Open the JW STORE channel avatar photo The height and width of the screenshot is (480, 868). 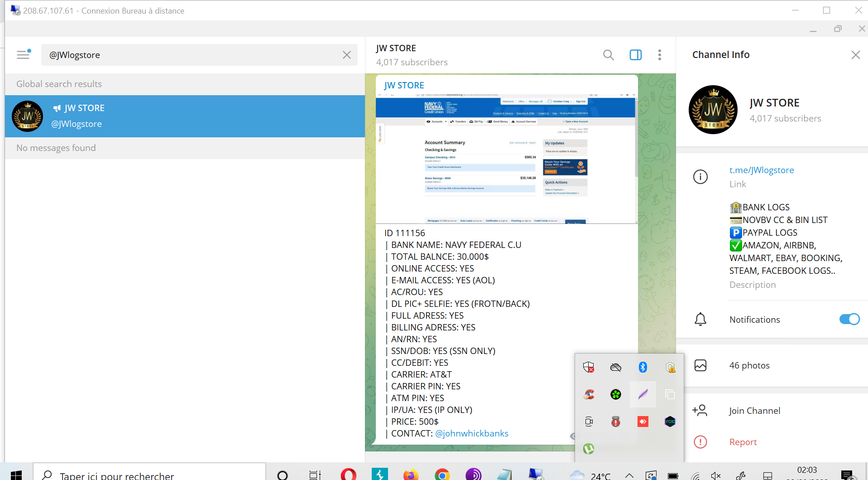(713, 110)
